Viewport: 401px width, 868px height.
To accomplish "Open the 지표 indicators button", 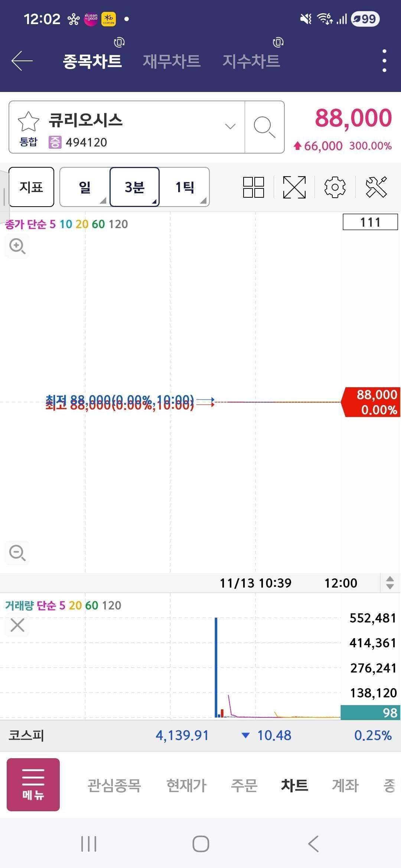I will point(32,187).
